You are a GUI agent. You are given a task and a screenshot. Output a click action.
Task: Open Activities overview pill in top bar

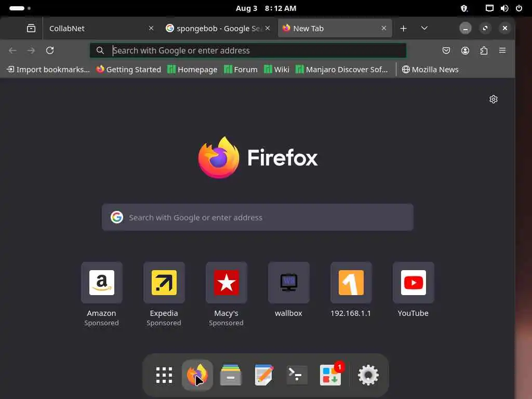click(x=20, y=8)
